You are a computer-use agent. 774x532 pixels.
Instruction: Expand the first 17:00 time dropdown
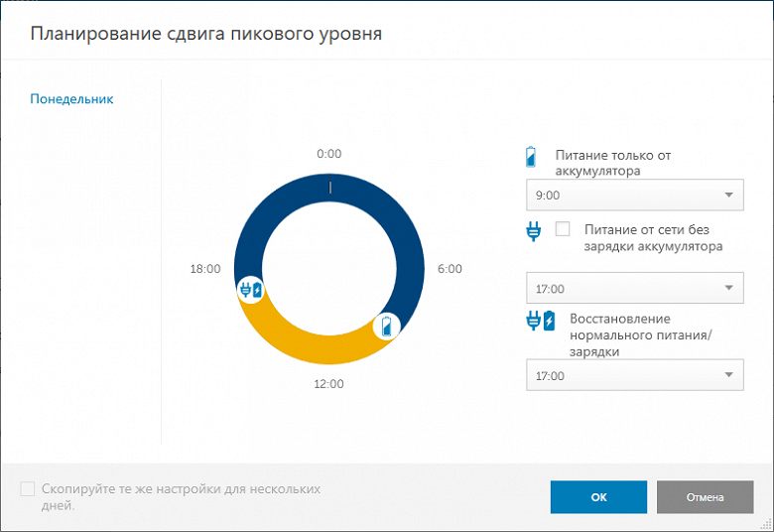pos(635,288)
